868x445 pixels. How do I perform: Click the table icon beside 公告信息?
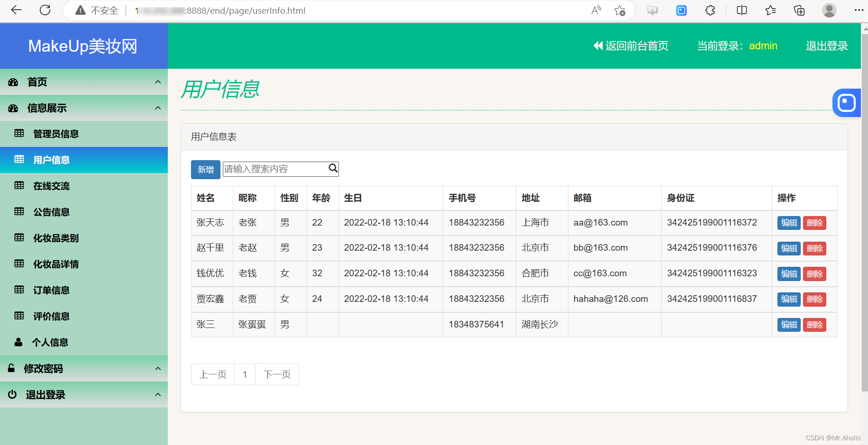coord(19,211)
